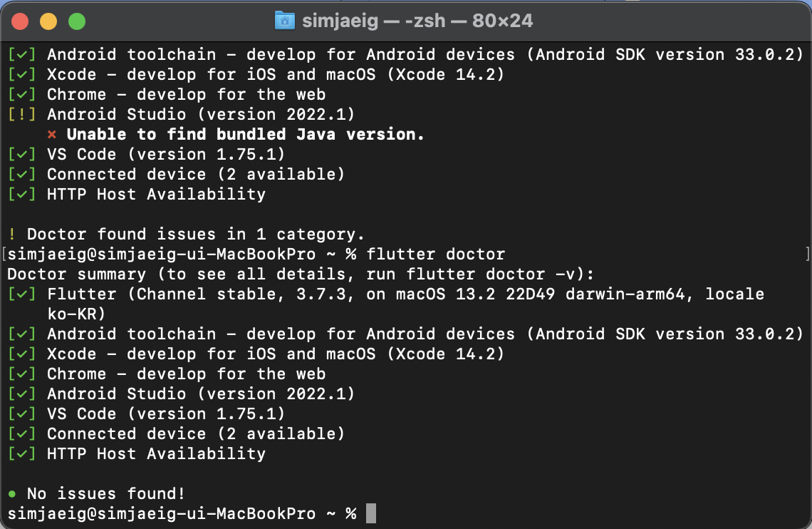This screenshot has height=529, width=812.
Task: Click the green dot before No issues found
Action: (12, 493)
